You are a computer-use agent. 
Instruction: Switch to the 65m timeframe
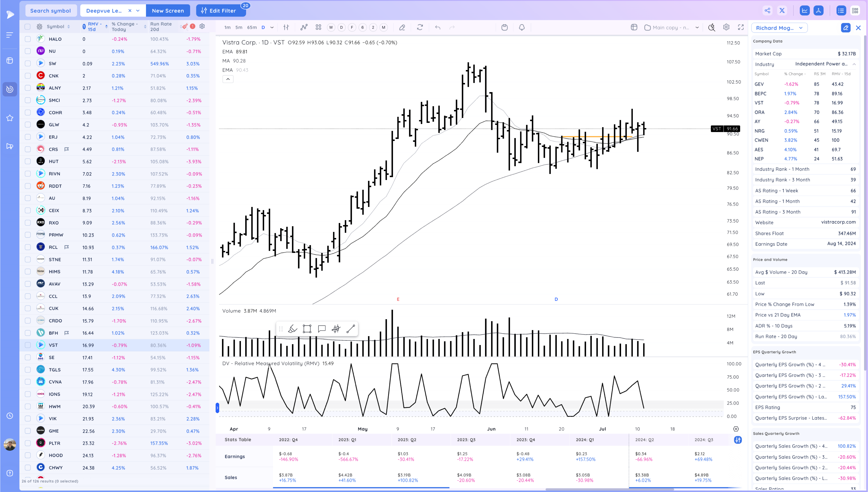coord(252,27)
